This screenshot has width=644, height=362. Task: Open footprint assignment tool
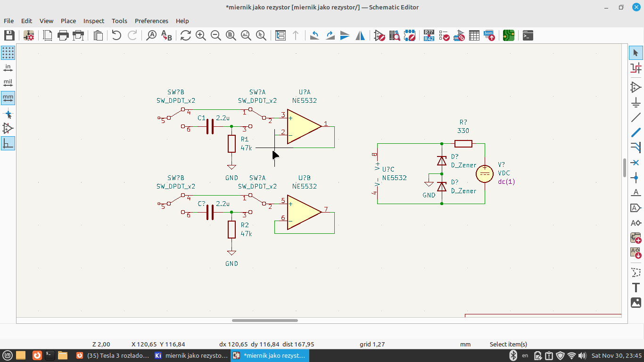(459, 35)
